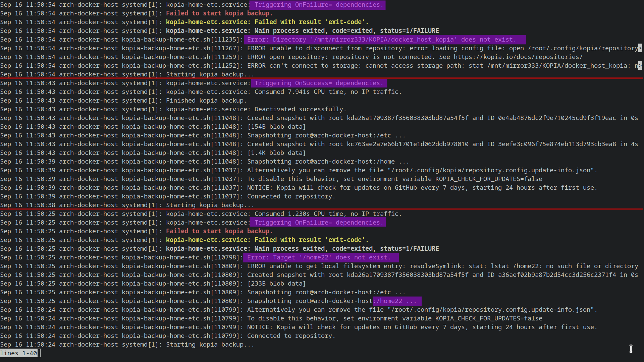Click the highlighted '/home22 ...' snapshot path
644x362 pixels.
point(397,301)
